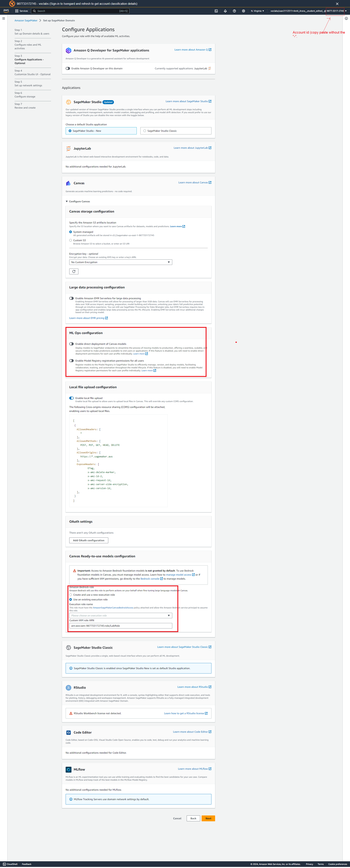Enable Amazon Q Developer on this domain
350x868 pixels.
68,68
